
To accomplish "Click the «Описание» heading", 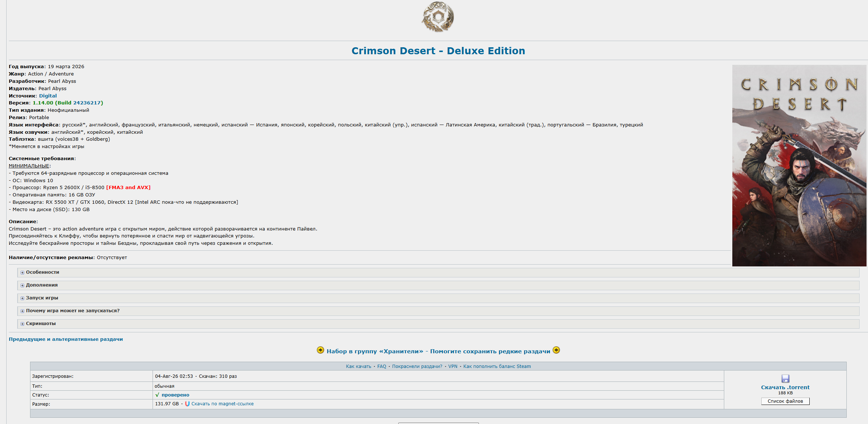I will [23, 222].
